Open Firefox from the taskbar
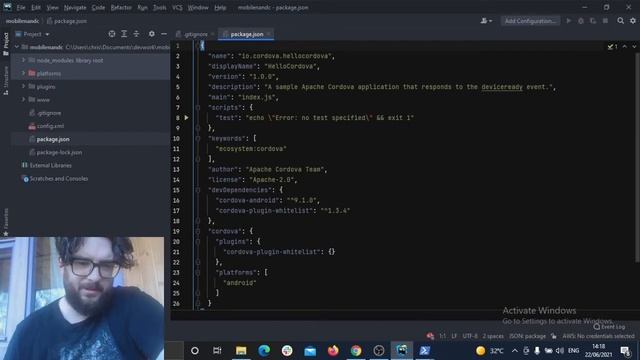 (333, 350)
